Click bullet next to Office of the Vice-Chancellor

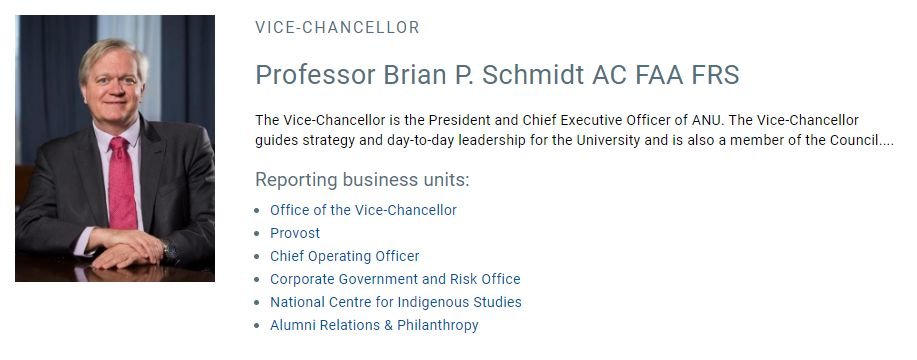coord(257,210)
